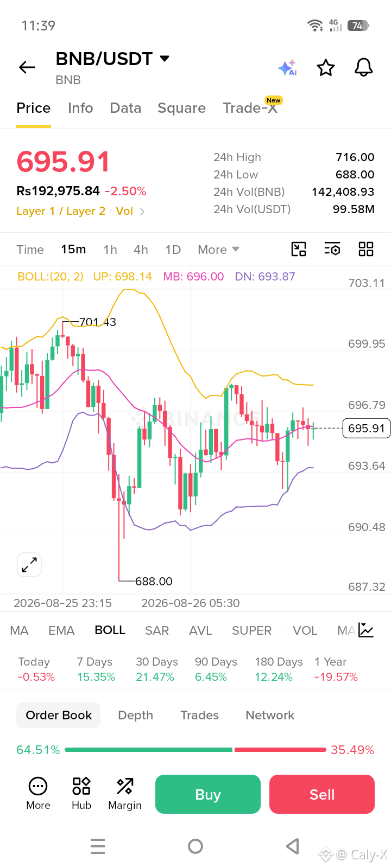
Task: Open indicator chart settings icon beside VOL
Action: [366, 630]
